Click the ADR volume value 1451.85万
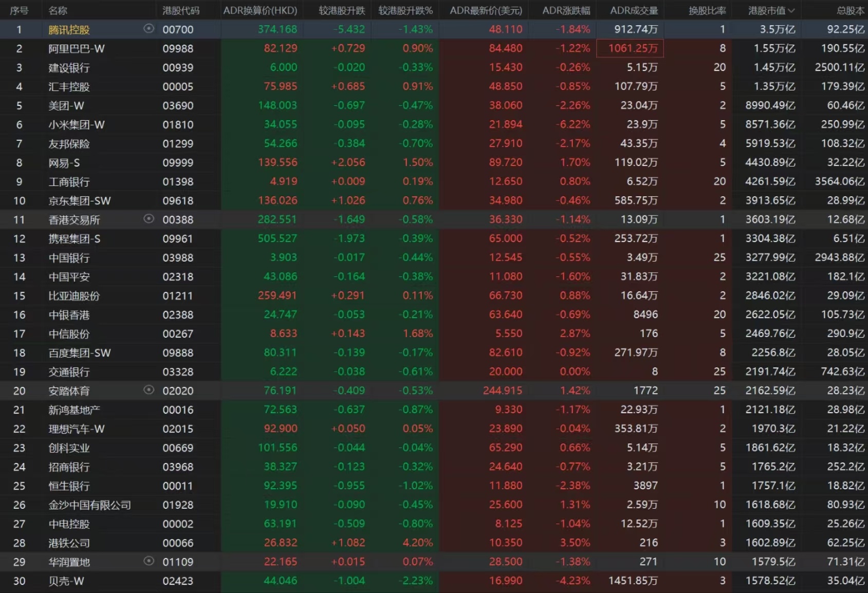Image resolution: width=868 pixels, height=593 pixels. click(x=633, y=581)
